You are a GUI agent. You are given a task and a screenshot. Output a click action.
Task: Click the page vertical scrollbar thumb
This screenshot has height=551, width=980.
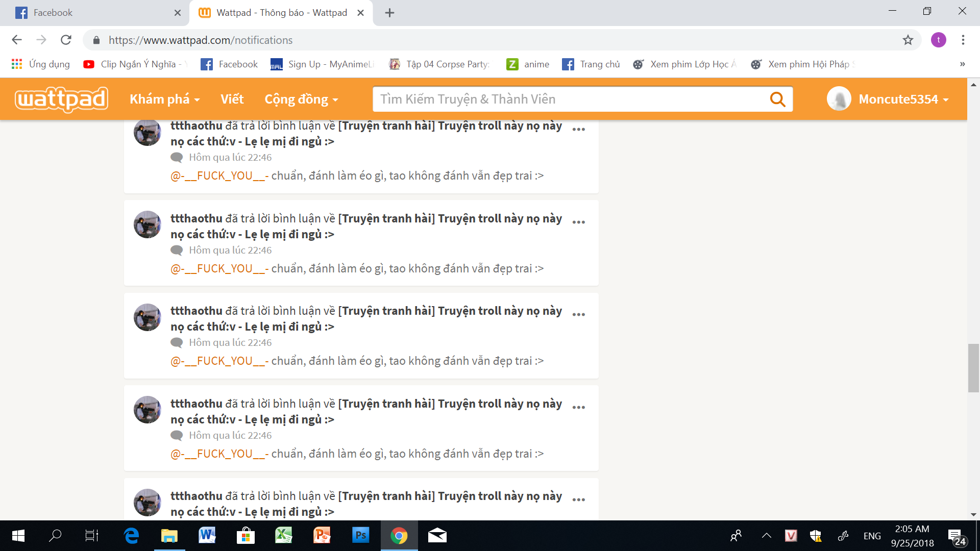pos(973,368)
